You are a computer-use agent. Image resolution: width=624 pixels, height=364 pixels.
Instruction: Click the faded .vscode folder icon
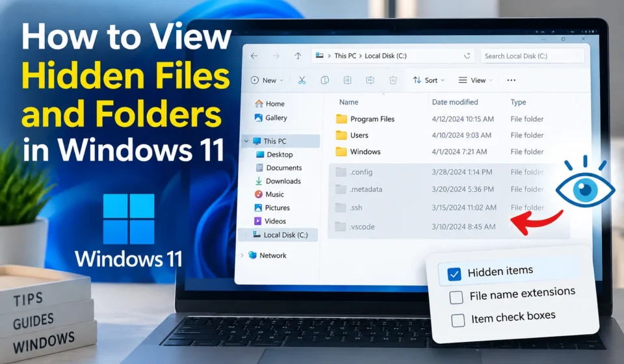[340, 227]
